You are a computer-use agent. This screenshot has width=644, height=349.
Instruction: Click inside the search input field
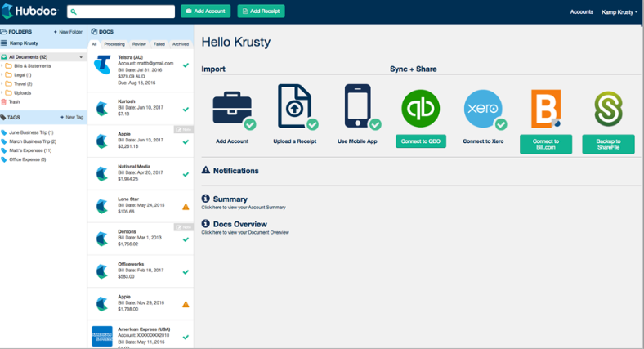coord(121,11)
